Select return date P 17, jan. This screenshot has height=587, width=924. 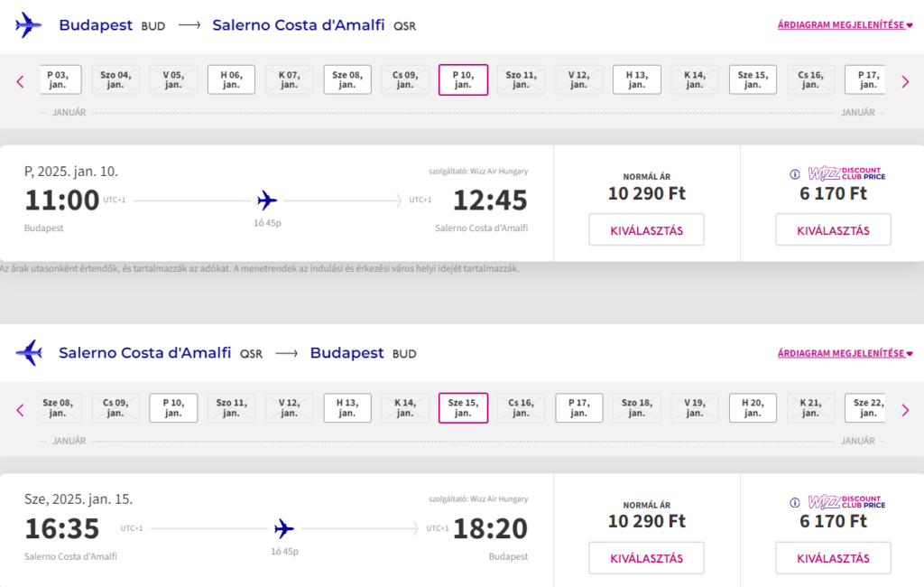[x=578, y=407]
